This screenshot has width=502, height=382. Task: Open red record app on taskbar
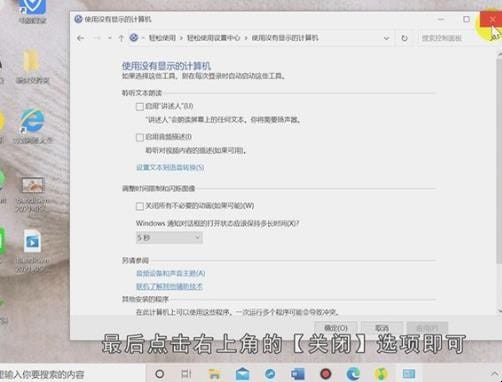coord(325,374)
